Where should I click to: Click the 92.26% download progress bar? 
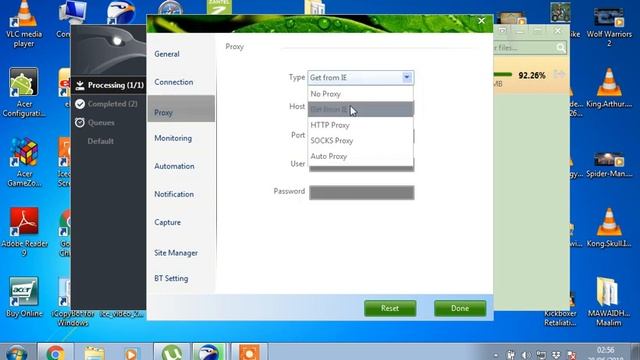pyautogui.click(x=503, y=75)
